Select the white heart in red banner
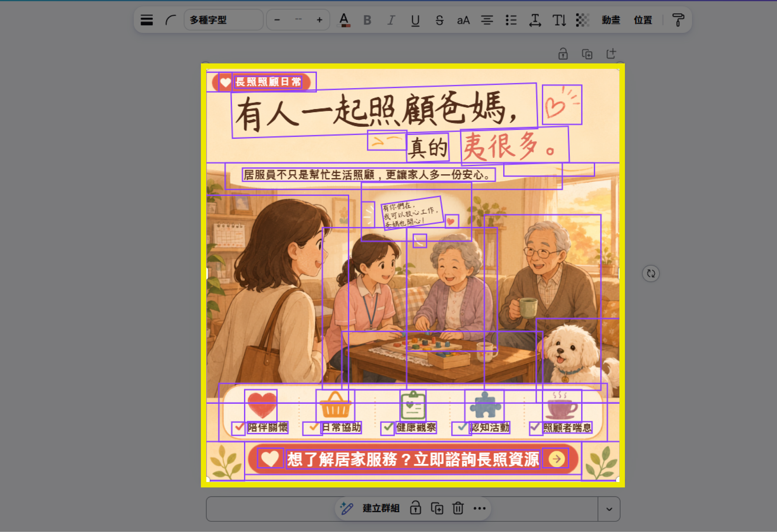Viewport: 777px width, 532px height. click(x=270, y=458)
